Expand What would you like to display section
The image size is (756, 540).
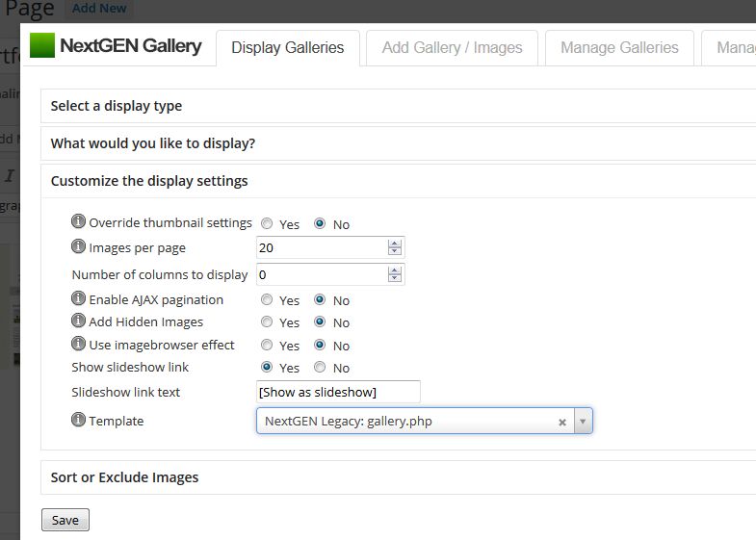399,143
